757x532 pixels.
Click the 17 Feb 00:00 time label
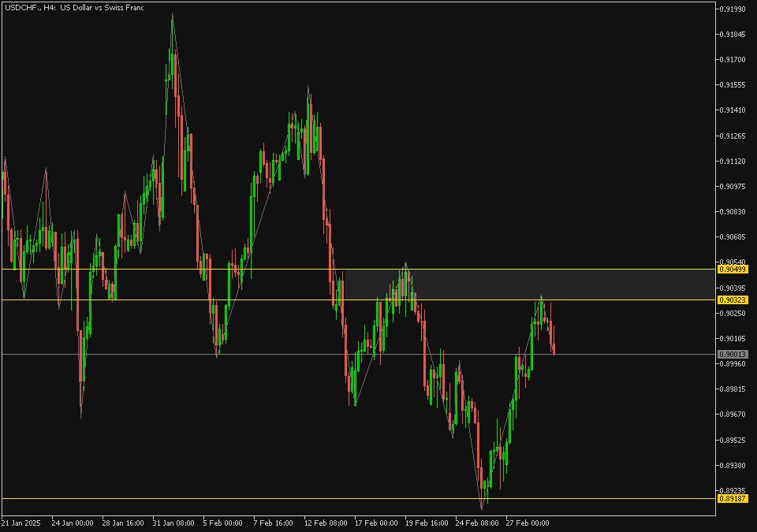(x=376, y=523)
